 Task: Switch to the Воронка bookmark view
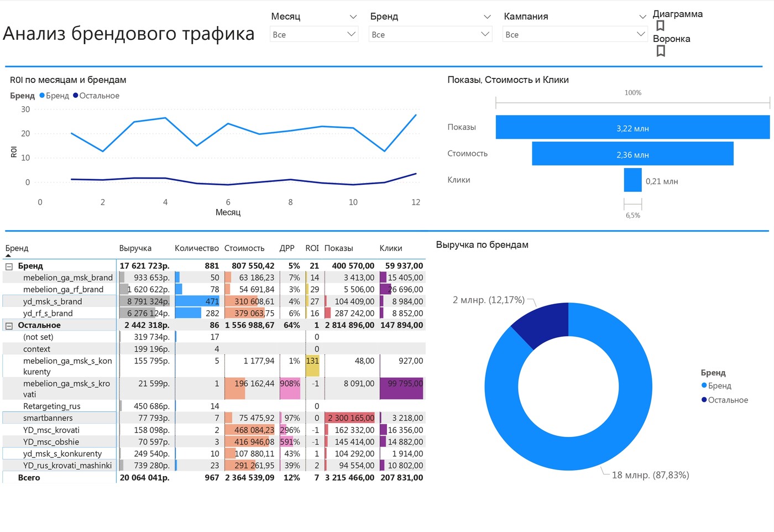point(671,39)
